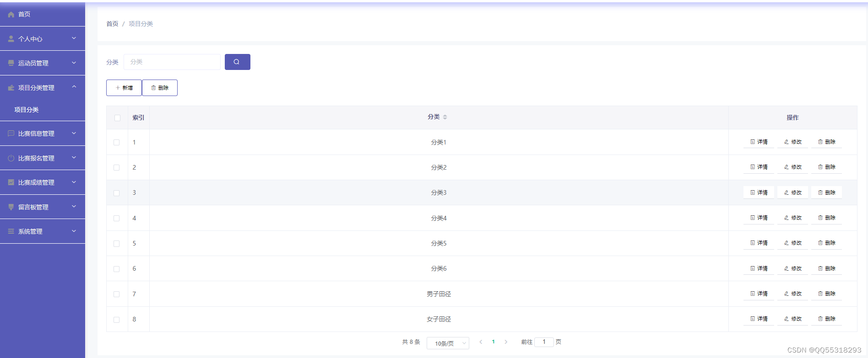
Task: Click 项目分类 breadcrumb text
Action: pos(141,24)
